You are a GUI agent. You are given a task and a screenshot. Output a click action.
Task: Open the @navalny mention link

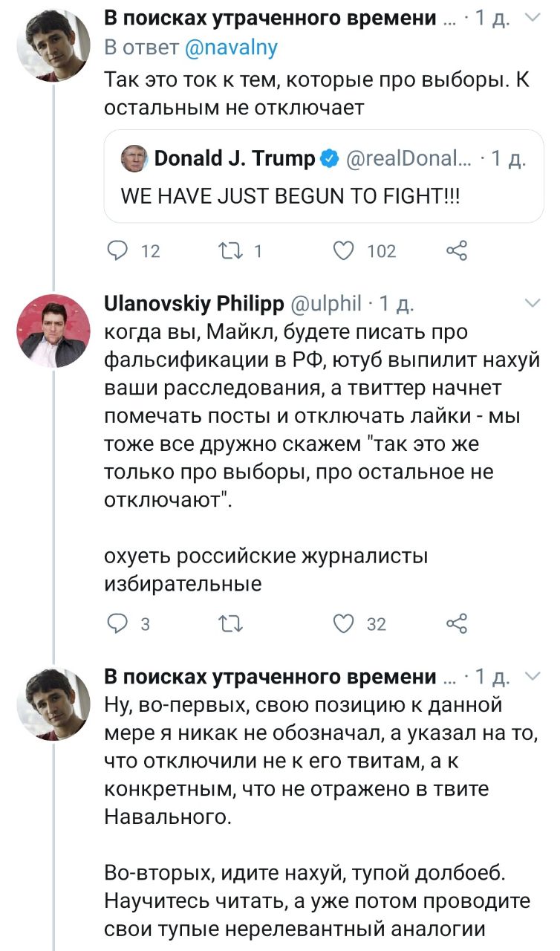[230, 48]
